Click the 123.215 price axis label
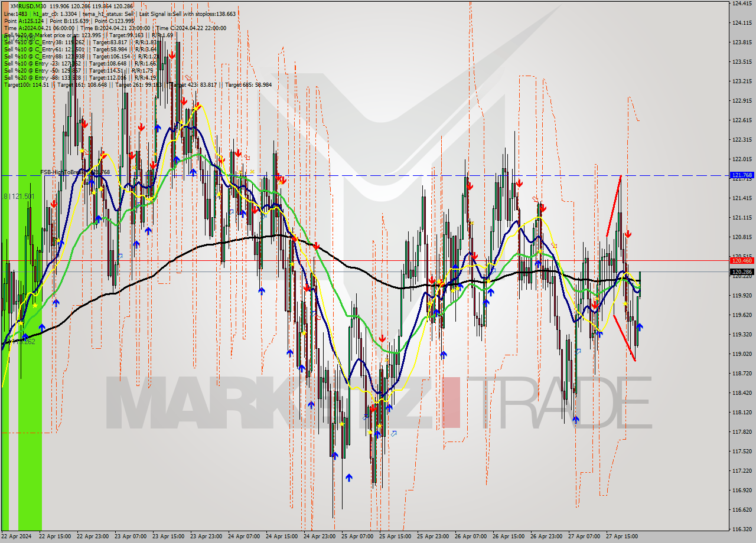This screenshot has height=543, width=756. [x=742, y=81]
